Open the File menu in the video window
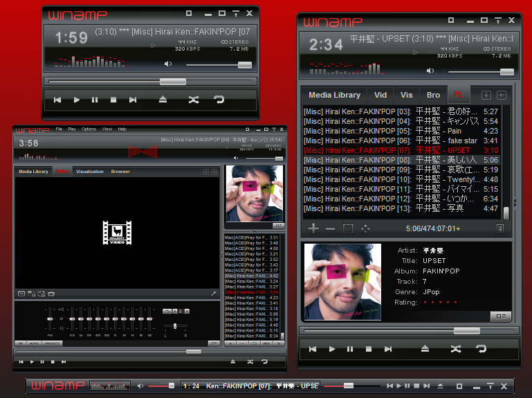 pyautogui.click(x=59, y=129)
